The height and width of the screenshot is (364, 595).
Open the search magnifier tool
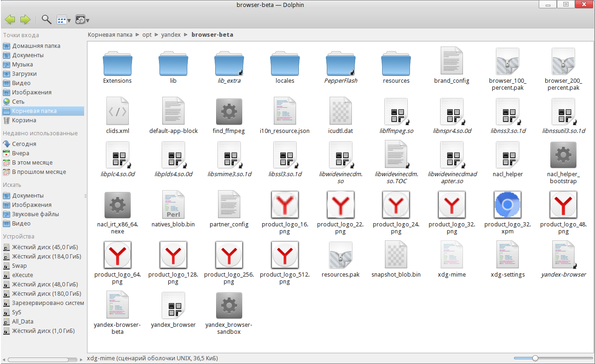(x=46, y=20)
